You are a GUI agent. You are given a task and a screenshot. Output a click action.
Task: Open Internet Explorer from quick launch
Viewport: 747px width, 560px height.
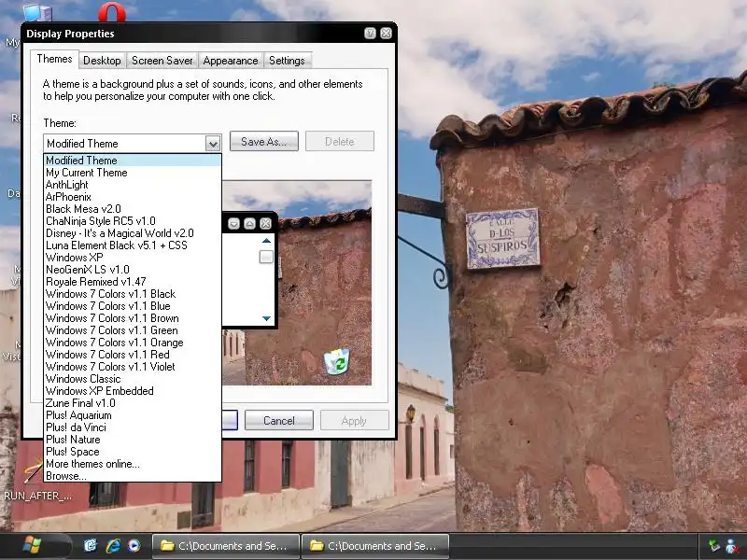point(113,546)
